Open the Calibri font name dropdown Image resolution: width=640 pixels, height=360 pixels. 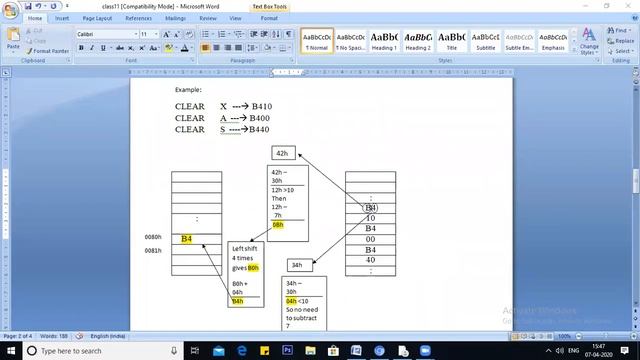[x=136, y=34]
